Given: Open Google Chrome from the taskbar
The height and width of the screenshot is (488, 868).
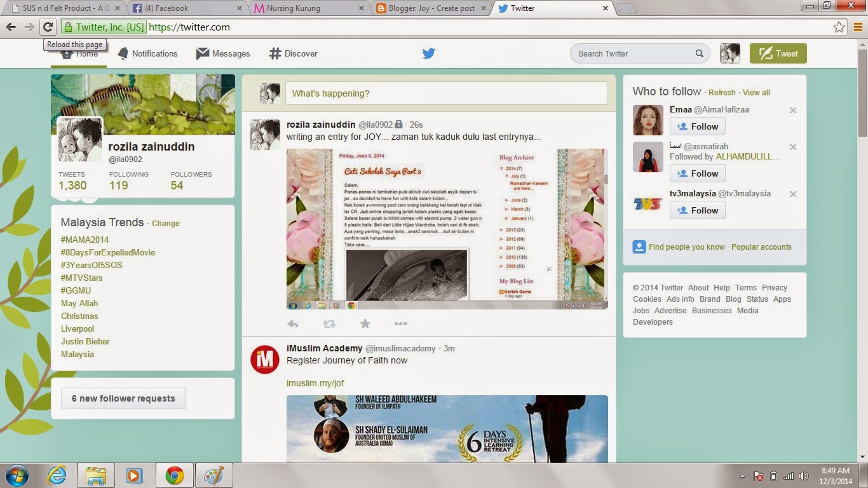Looking at the screenshot, I should pos(175,475).
